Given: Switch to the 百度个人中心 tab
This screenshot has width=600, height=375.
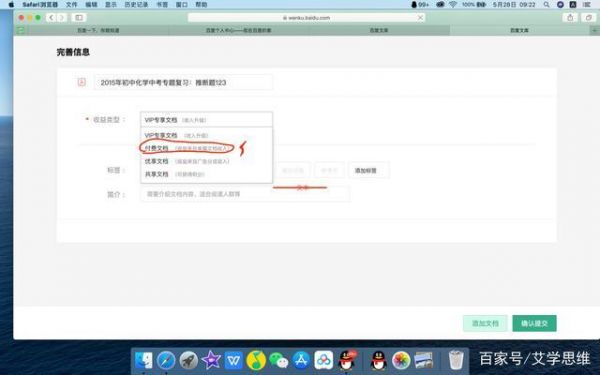Looking at the screenshot, I should [238, 30].
